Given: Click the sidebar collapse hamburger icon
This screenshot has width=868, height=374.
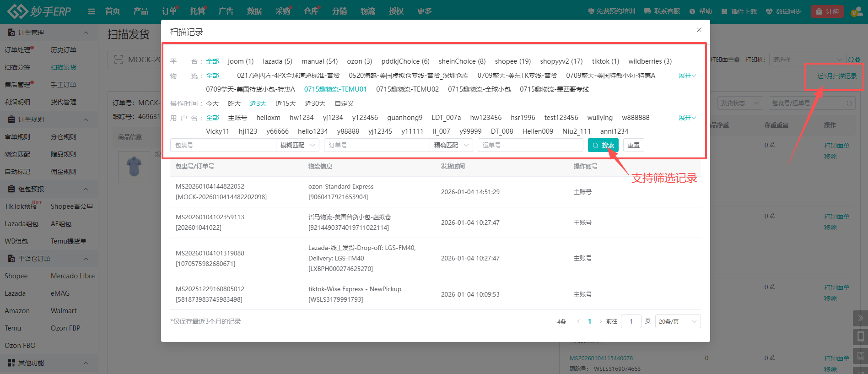Looking at the screenshot, I should tap(92, 11).
